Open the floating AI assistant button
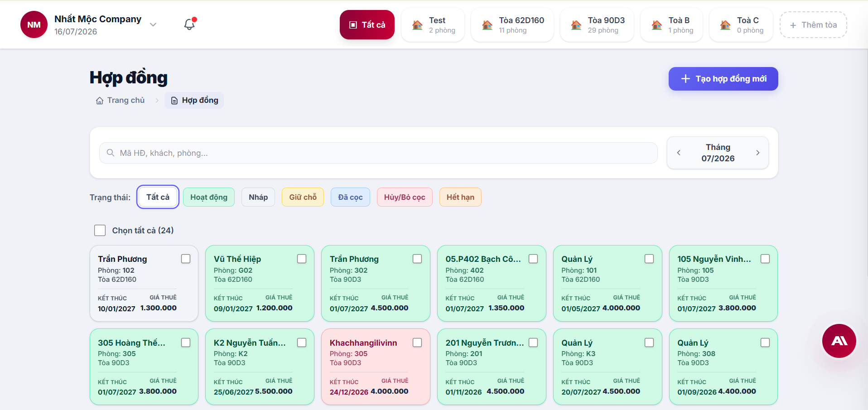 [x=839, y=341]
